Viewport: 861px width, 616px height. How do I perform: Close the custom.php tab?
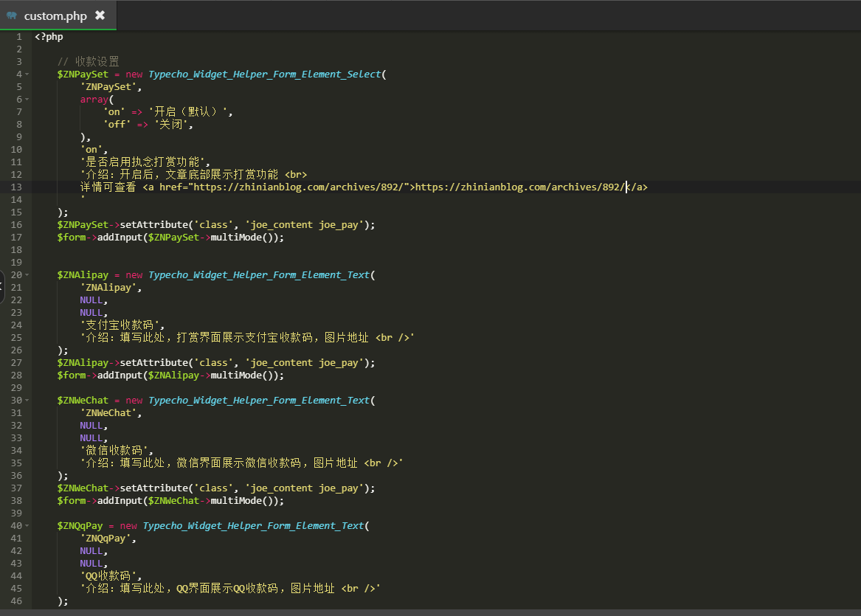[100, 15]
